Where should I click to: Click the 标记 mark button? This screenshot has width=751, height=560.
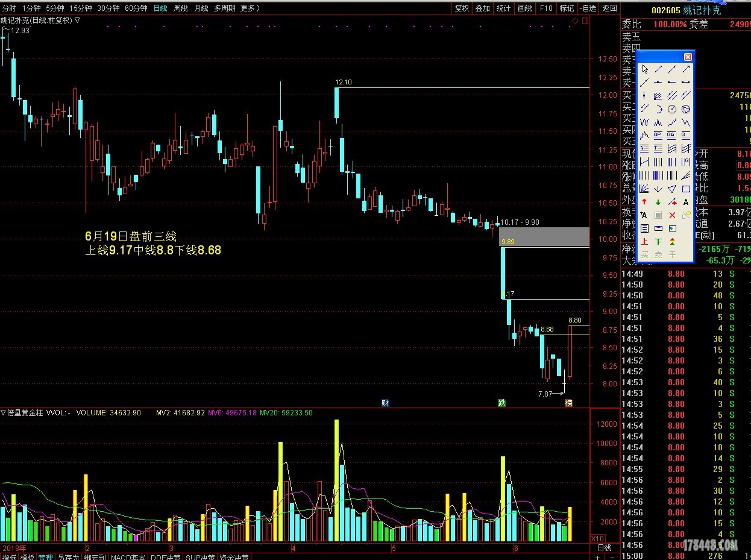tap(567, 8)
